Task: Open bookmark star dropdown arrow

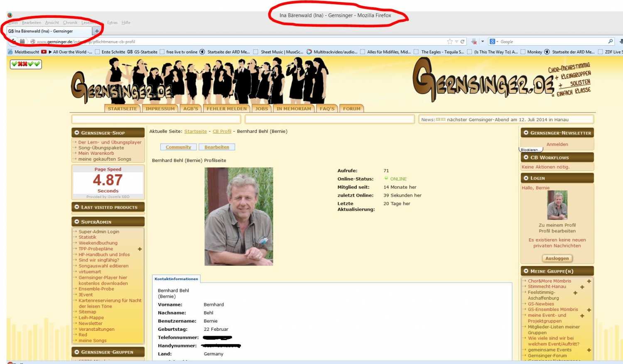Action: point(456,42)
